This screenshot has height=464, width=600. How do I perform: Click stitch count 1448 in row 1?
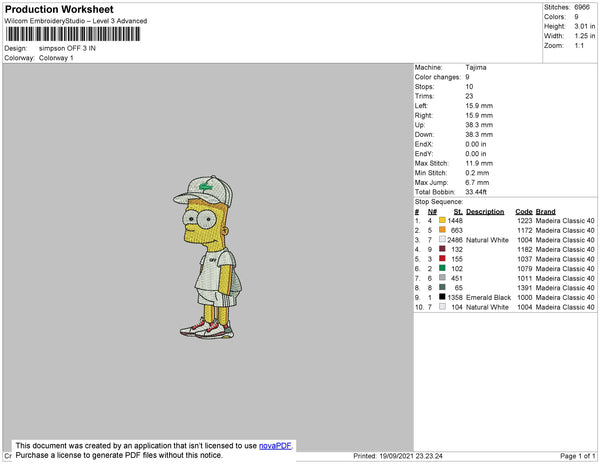[455, 221]
